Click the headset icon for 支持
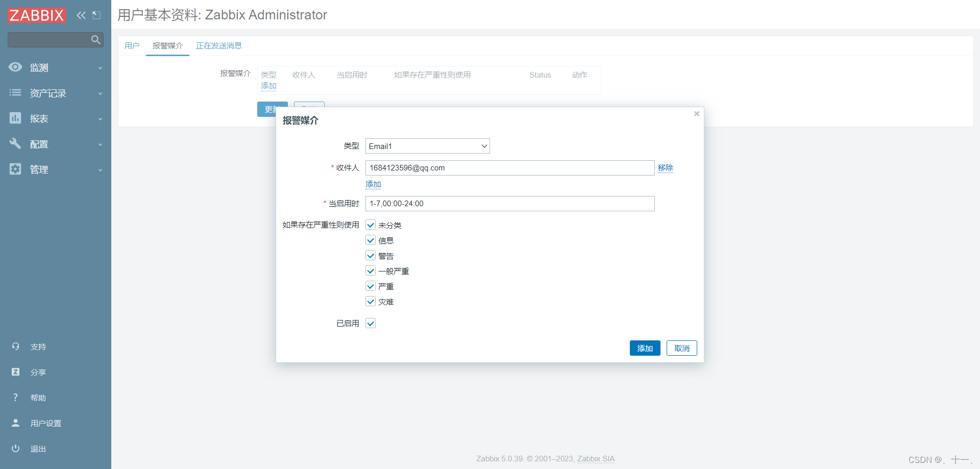The height and width of the screenshot is (469, 980). click(x=15, y=347)
